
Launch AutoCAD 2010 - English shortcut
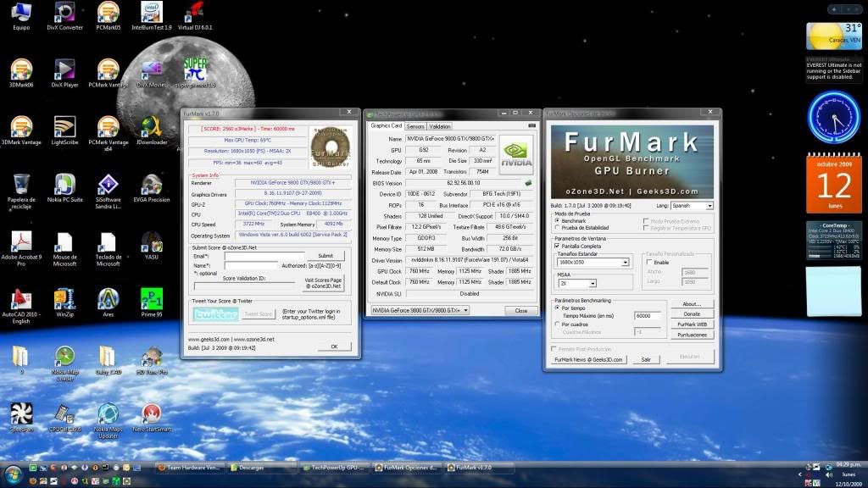pyautogui.click(x=21, y=307)
